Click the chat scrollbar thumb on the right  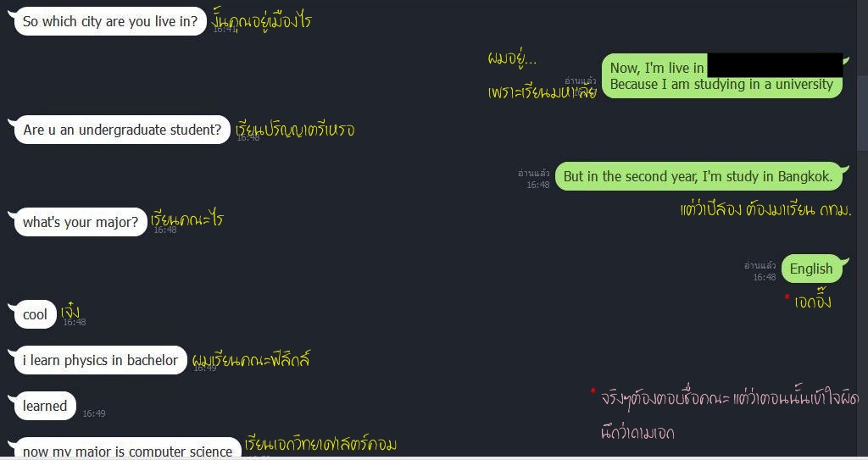(x=862, y=113)
